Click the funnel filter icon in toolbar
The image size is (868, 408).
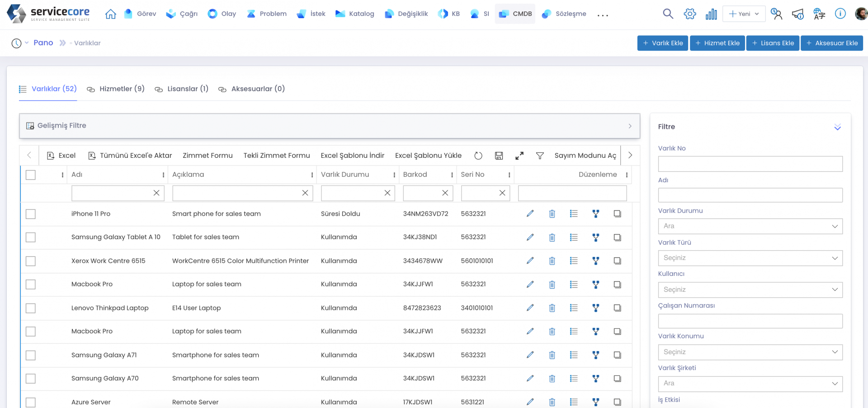click(x=540, y=156)
